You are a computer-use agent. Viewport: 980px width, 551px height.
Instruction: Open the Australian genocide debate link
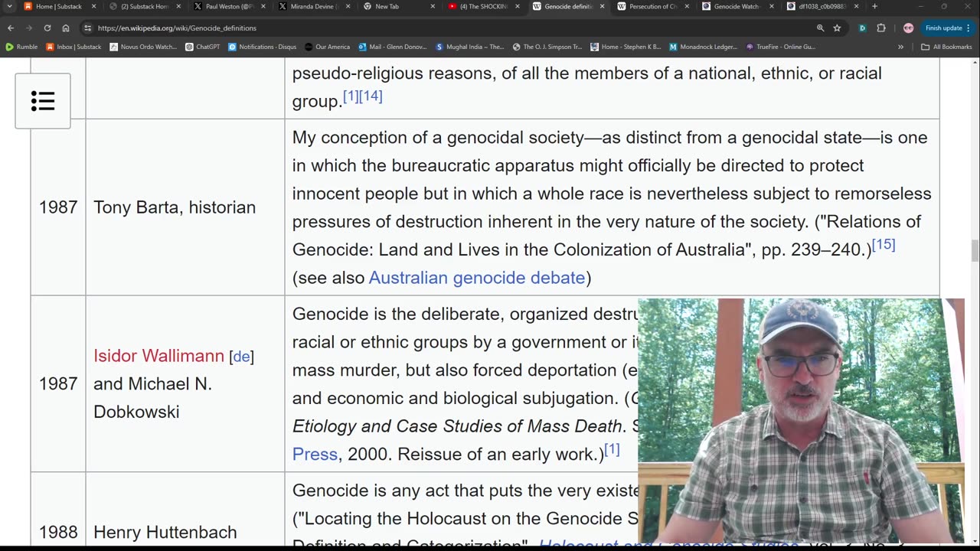[x=477, y=278]
